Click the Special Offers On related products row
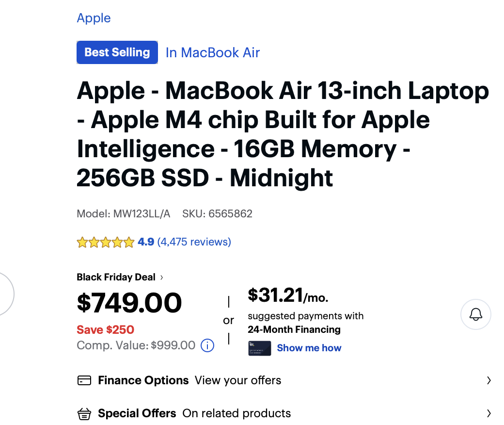The height and width of the screenshot is (425, 504). 236,414
